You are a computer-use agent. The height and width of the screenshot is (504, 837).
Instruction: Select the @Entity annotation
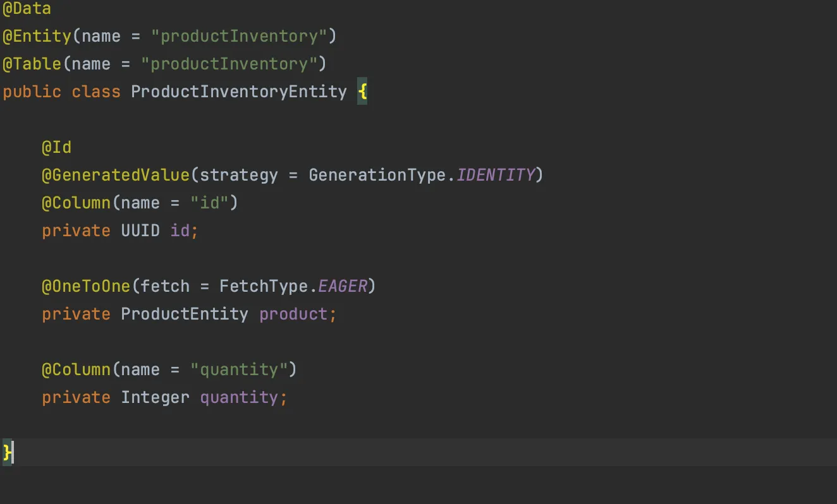click(x=36, y=36)
